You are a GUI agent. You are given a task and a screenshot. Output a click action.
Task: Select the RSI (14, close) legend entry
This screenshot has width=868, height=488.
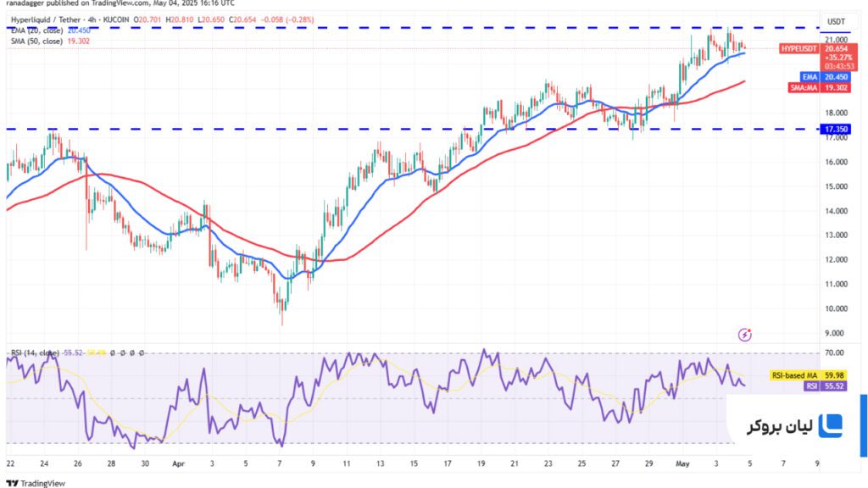[35, 352]
